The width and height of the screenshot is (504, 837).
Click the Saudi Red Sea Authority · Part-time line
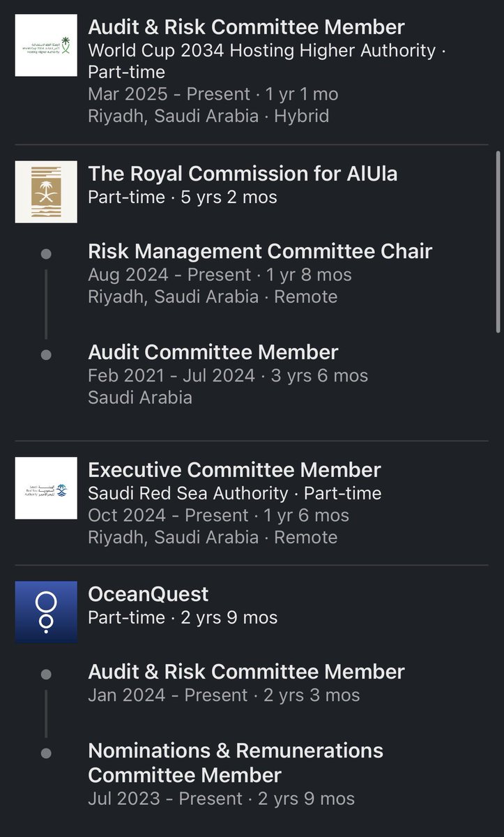click(234, 493)
